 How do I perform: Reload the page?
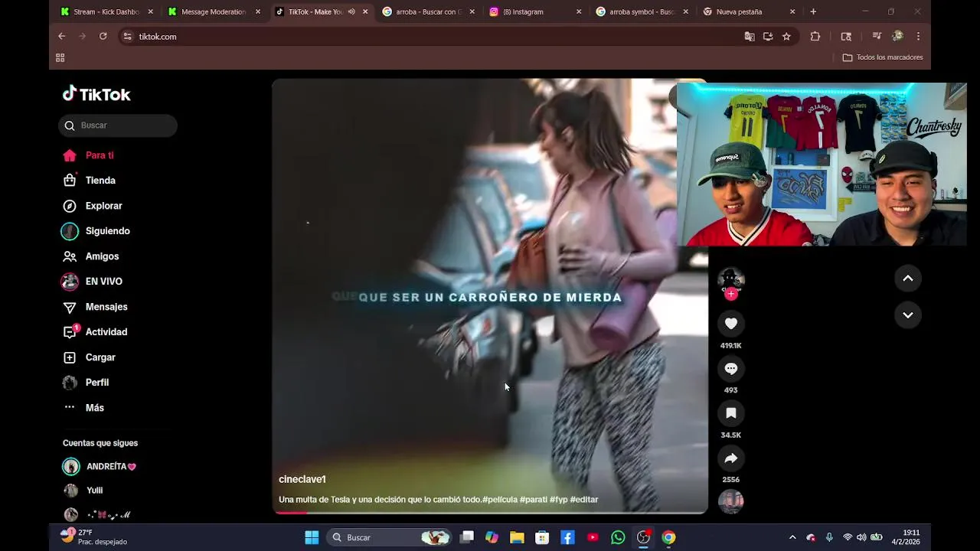click(x=103, y=36)
